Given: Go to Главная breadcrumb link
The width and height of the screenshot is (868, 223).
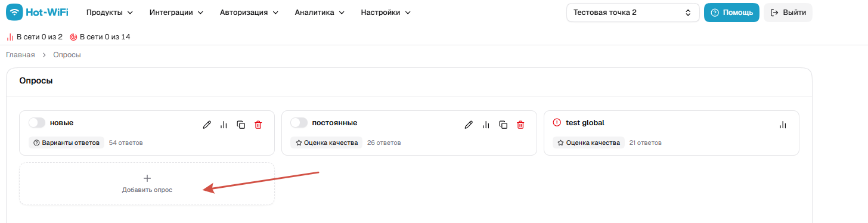Looking at the screenshot, I should coord(20,55).
